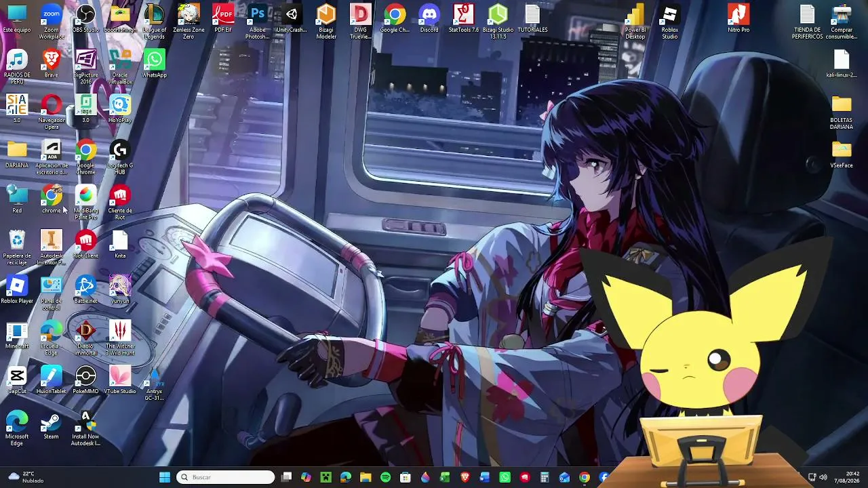Select the Roblox Studio icon

pyautogui.click(x=670, y=22)
